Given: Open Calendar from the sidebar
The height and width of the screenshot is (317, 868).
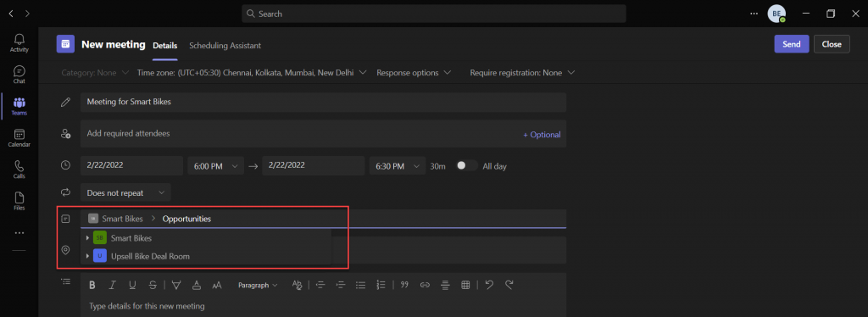Looking at the screenshot, I should point(19,138).
